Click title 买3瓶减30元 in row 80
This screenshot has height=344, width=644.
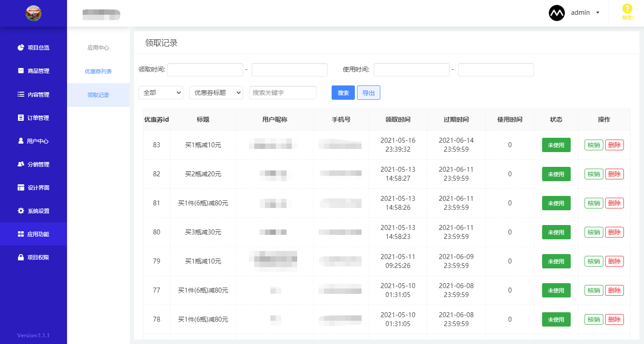tap(203, 232)
